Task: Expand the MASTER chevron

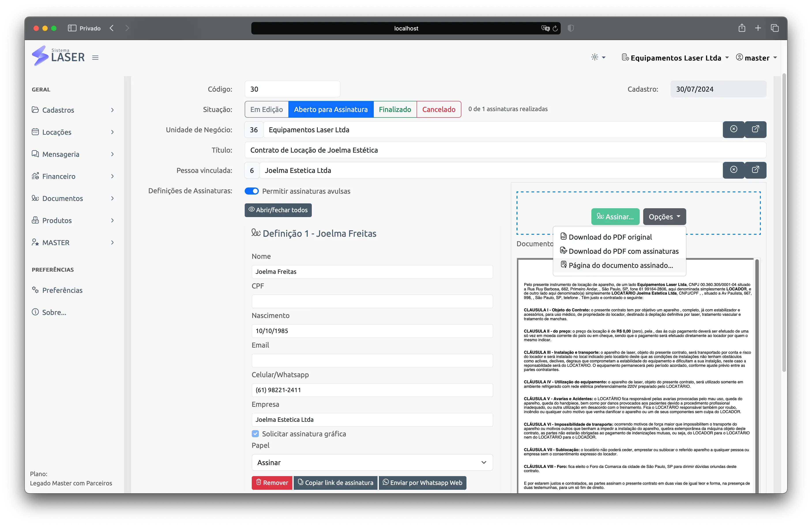Action: click(x=112, y=242)
